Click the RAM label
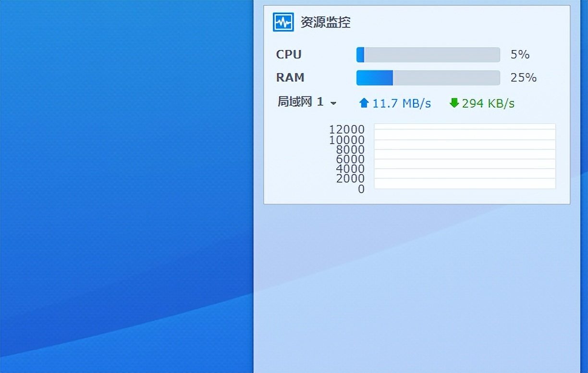This screenshot has height=373, width=588. [x=290, y=78]
